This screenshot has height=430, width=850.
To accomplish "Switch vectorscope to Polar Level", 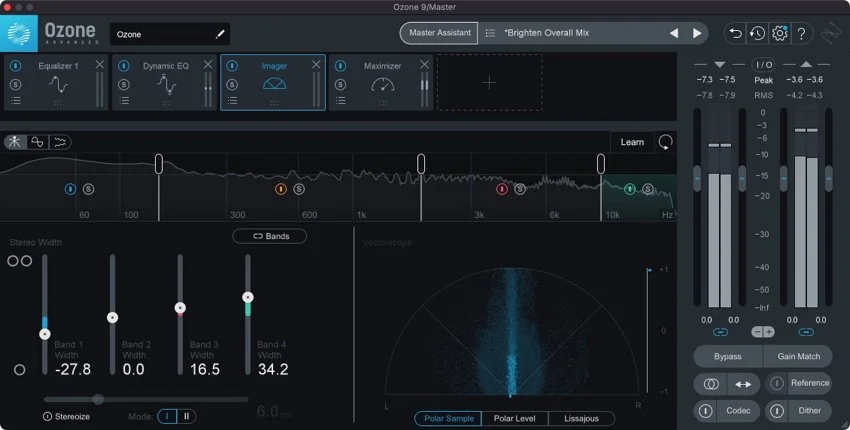I will [x=515, y=418].
